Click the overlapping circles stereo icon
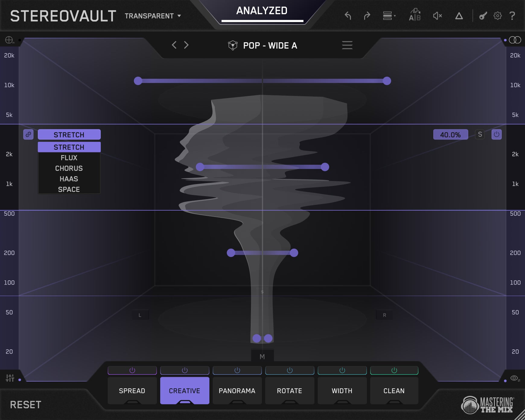Viewport: 525px width, 420px height. click(x=515, y=40)
